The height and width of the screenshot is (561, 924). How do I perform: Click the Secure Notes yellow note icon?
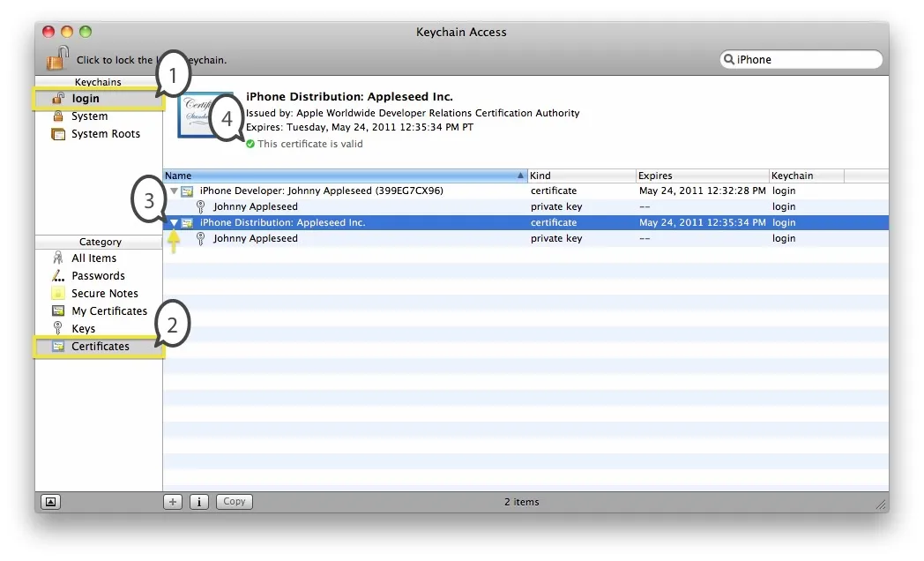pyautogui.click(x=58, y=293)
